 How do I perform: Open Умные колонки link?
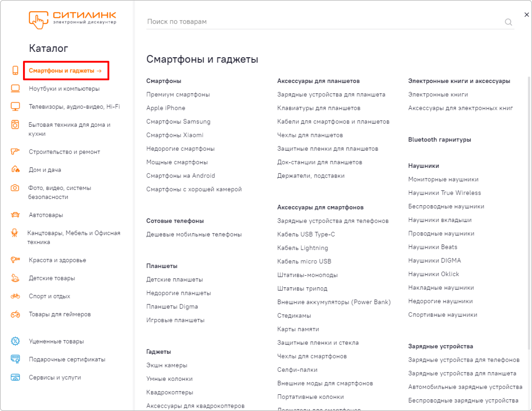(169, 379)
